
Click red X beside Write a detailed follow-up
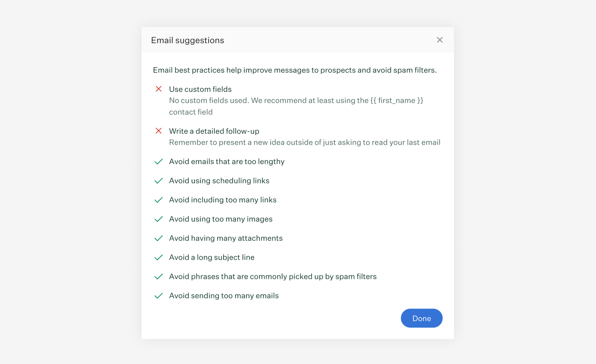point(159,131)
